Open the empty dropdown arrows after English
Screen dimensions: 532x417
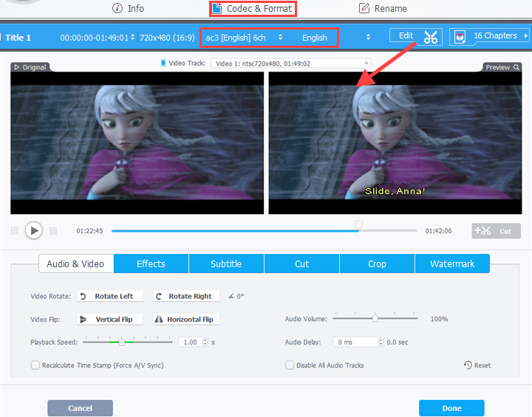point(368,38)
